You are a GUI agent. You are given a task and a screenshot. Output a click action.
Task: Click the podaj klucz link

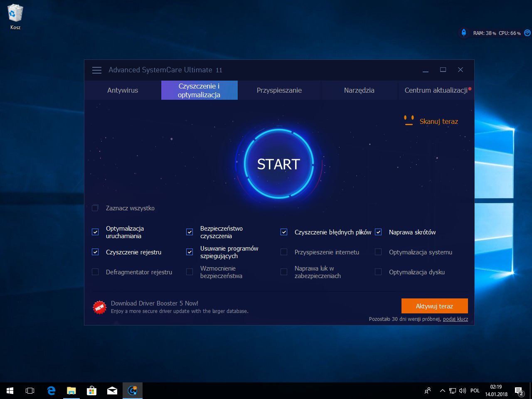coord(456,319)
